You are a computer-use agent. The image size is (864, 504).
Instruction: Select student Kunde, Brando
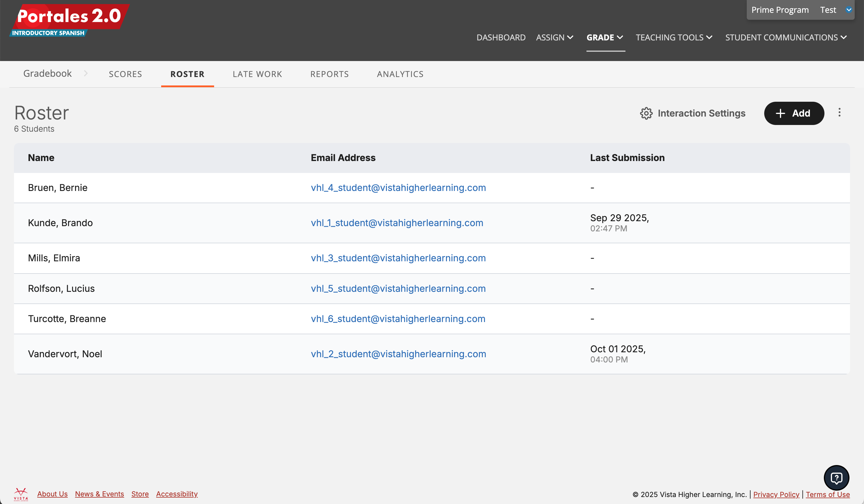pos(60,223)
